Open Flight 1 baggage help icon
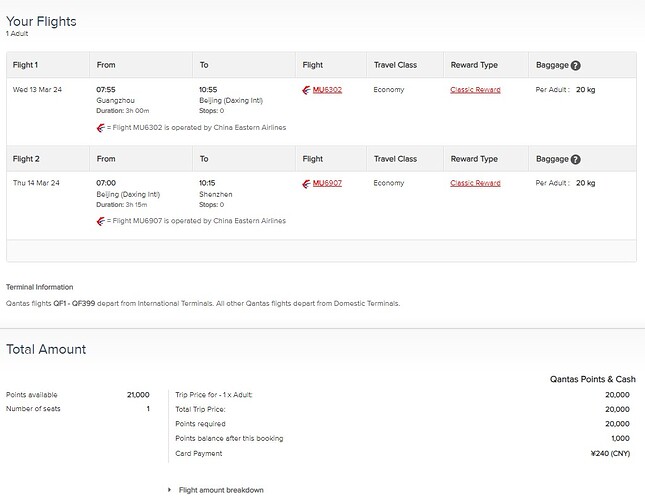 click(x=575, y=65)
